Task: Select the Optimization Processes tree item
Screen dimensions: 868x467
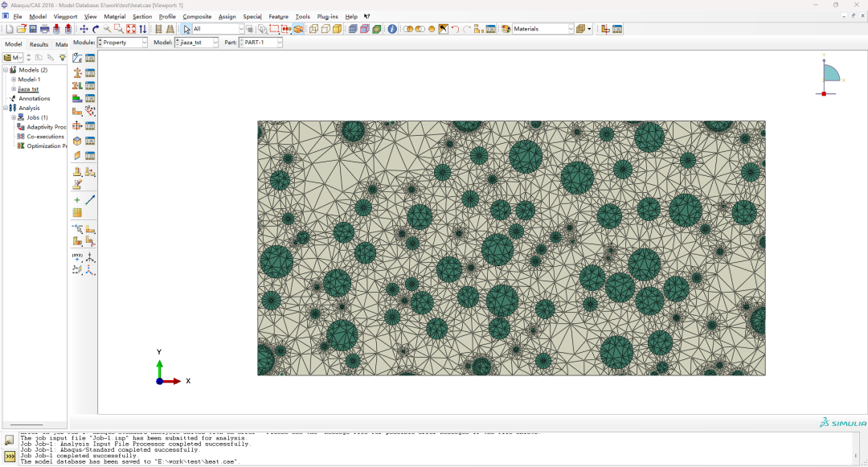Action: 47,146
